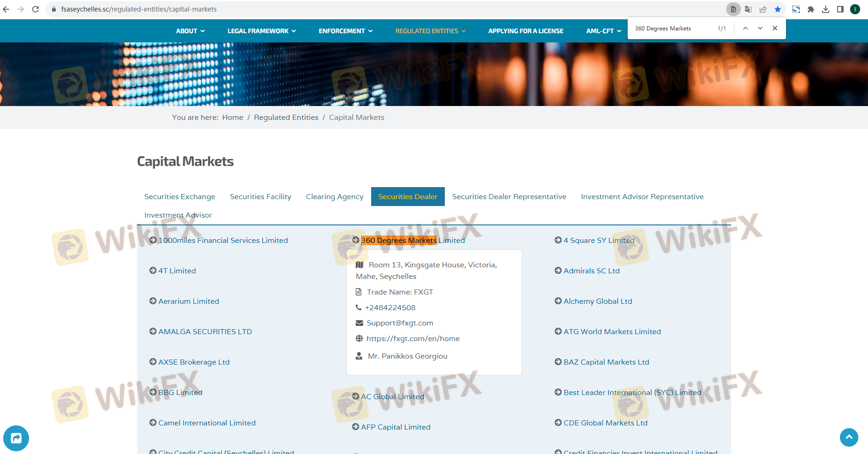Open browser downloads icon
Viewport: 868px width, 454px height.
(826, 9)
